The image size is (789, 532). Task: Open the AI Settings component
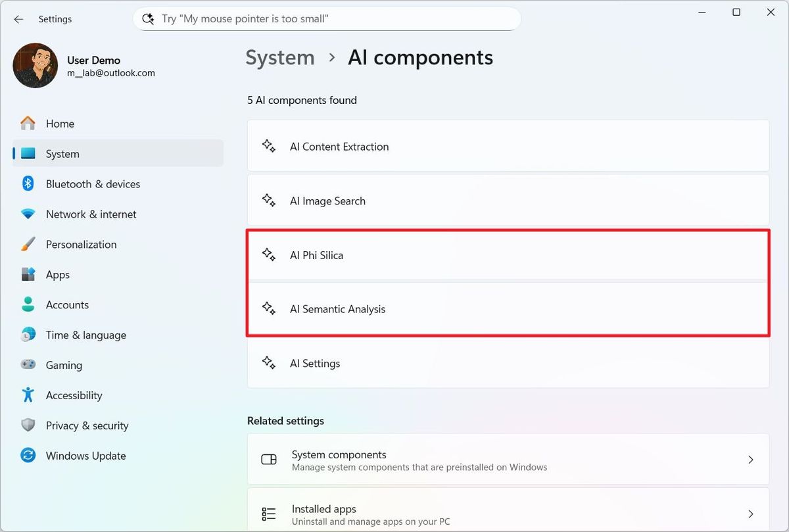pyautogui.click(x=508, y=363)
